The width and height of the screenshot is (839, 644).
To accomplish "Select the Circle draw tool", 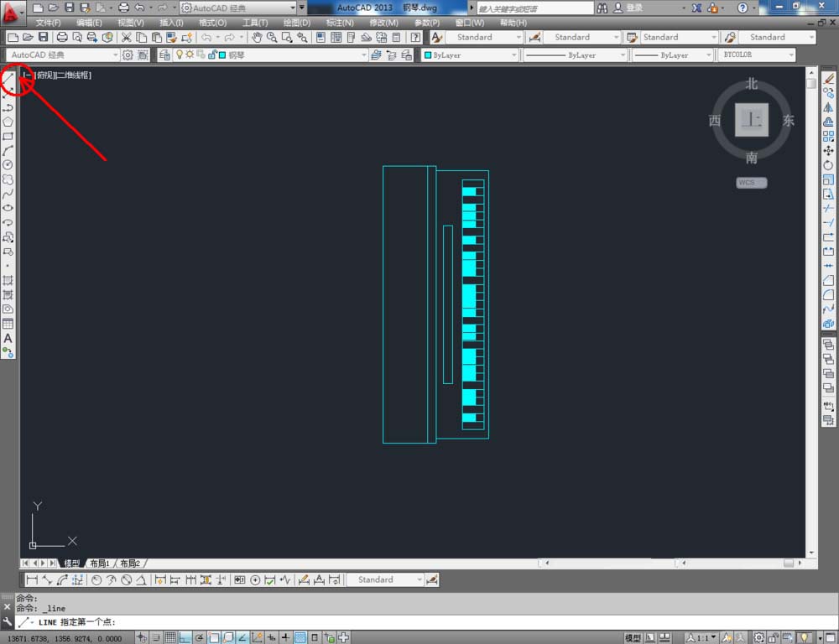I will point(8,165).
